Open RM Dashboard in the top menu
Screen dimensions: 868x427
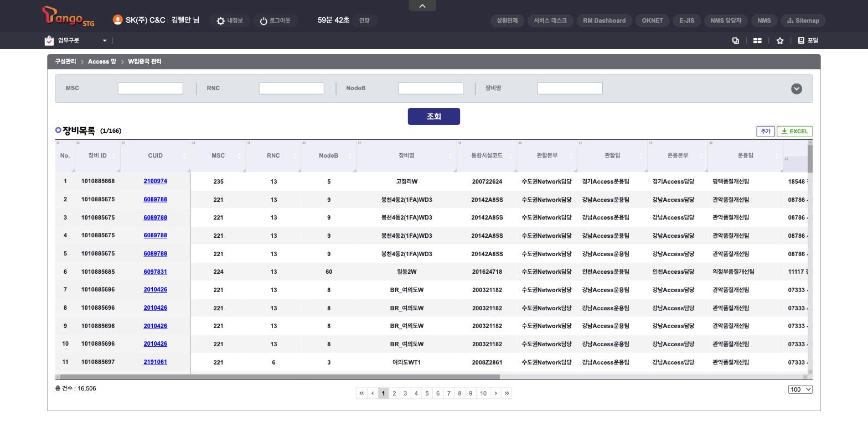coord(604,20)
